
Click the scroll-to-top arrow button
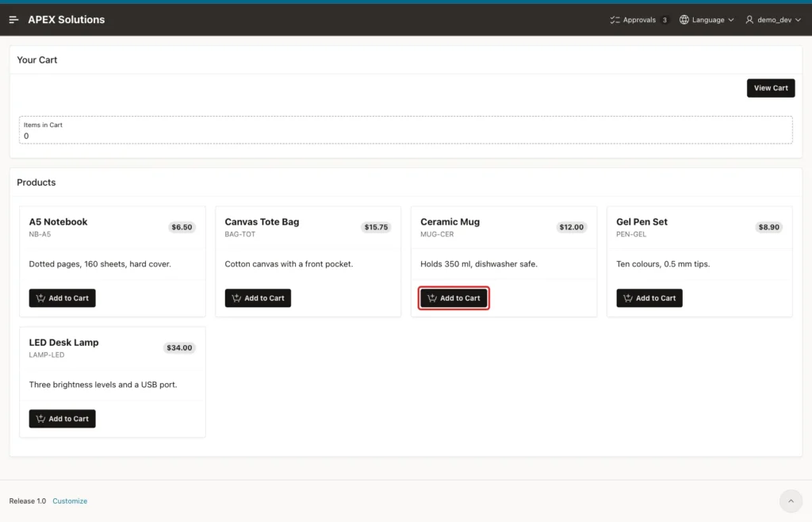791,501
